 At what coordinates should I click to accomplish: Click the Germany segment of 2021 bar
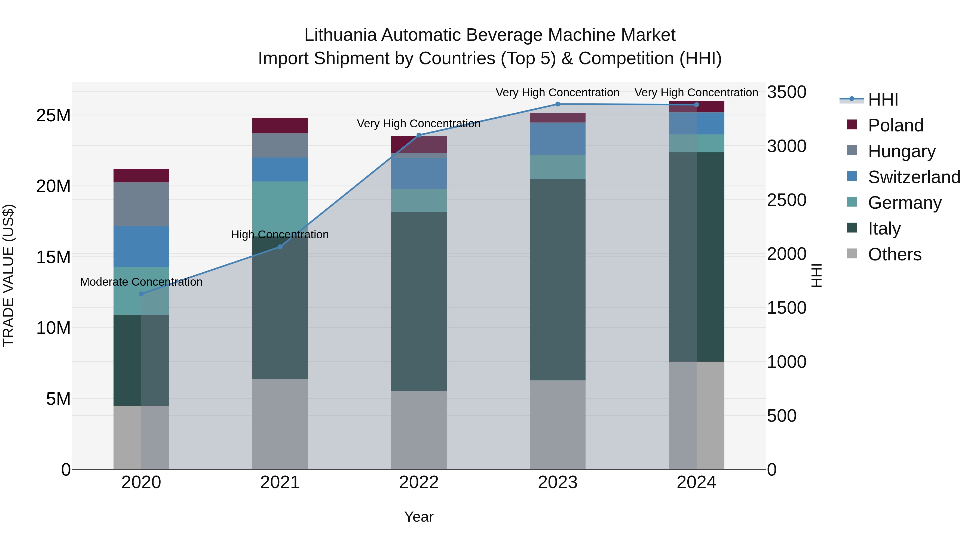point(280,209)
